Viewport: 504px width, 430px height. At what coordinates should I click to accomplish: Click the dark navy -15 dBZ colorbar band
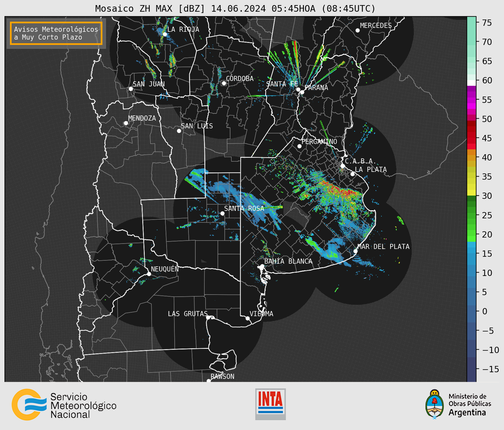(x=471, y=369)
